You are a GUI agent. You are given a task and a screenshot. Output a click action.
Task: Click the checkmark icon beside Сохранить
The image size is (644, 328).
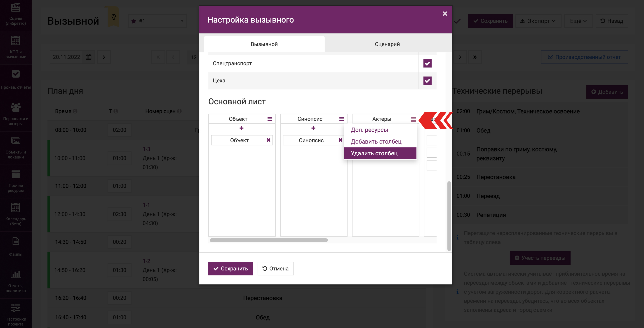(x=458, y=21)
